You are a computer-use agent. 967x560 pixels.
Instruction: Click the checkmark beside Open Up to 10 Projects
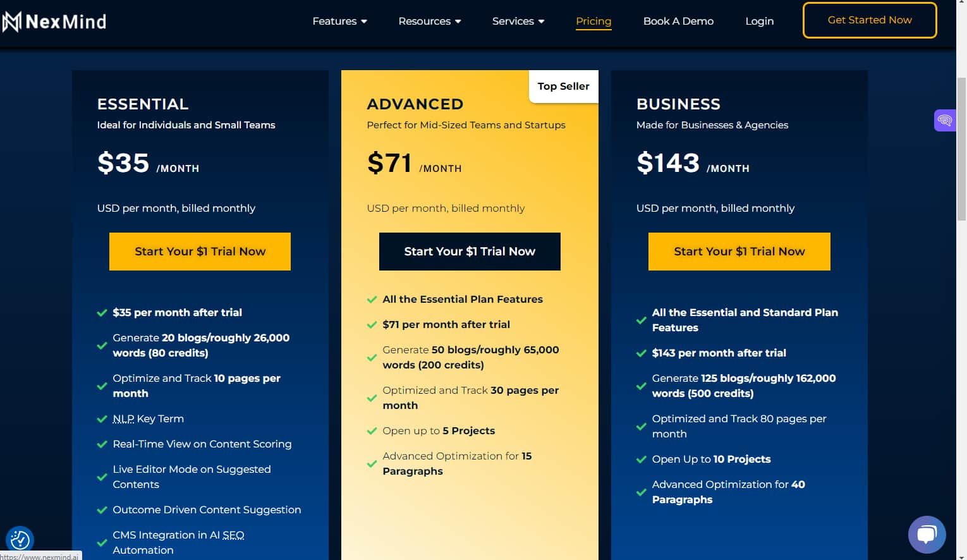[x=641, y=460]
